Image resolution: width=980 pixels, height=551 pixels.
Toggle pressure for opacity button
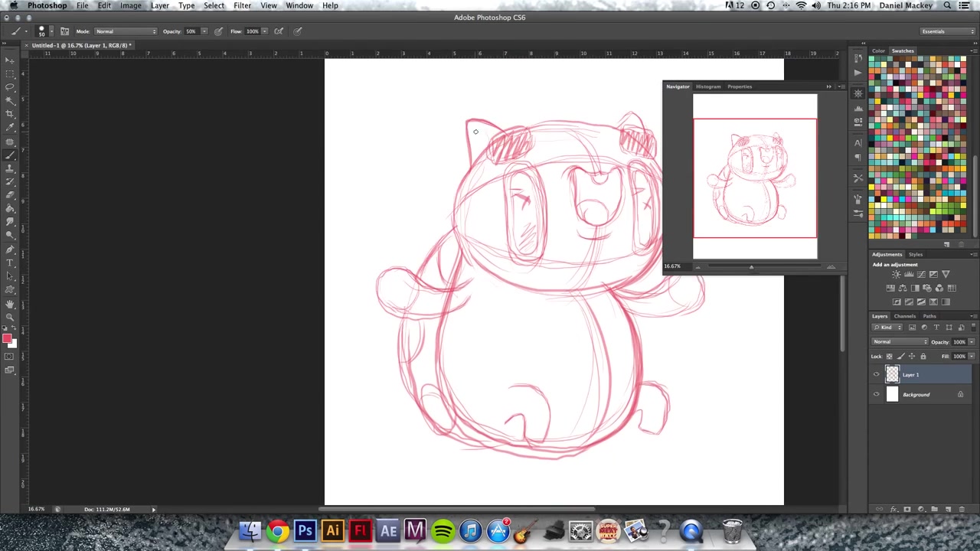[x=218, y=31]
